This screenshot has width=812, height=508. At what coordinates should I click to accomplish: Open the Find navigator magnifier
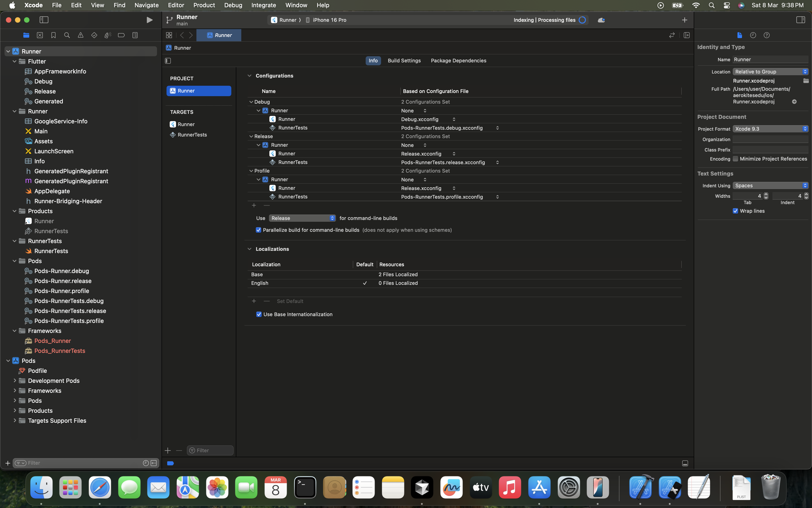pos(67,35)
